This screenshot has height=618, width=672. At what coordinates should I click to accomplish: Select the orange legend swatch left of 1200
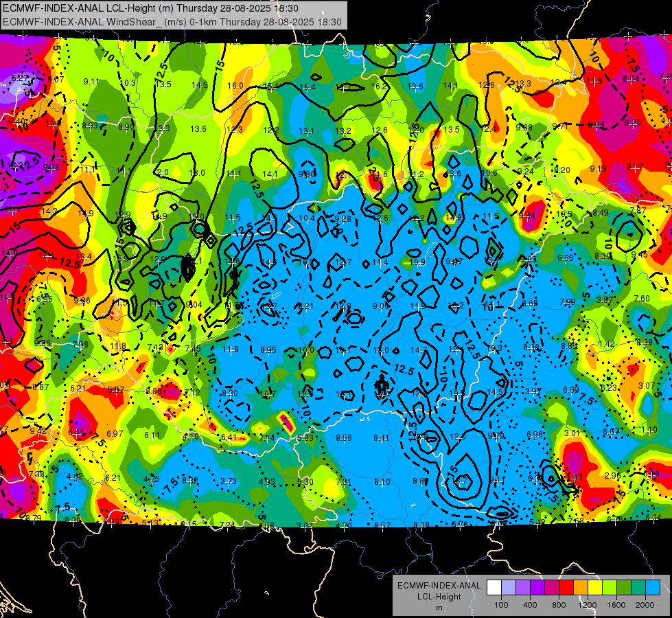tap(581, 588)
